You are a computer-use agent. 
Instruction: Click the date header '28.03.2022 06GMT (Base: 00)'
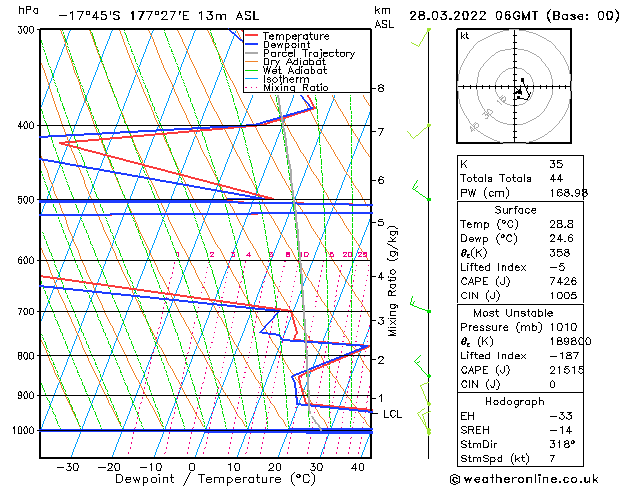[x=514, y=16]
